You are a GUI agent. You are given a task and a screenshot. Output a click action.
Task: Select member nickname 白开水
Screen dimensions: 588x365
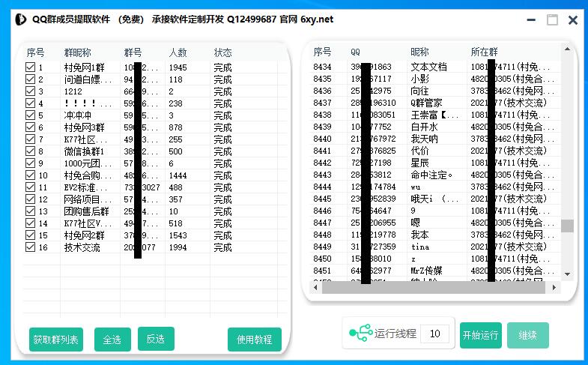click(x=424, y=127)
